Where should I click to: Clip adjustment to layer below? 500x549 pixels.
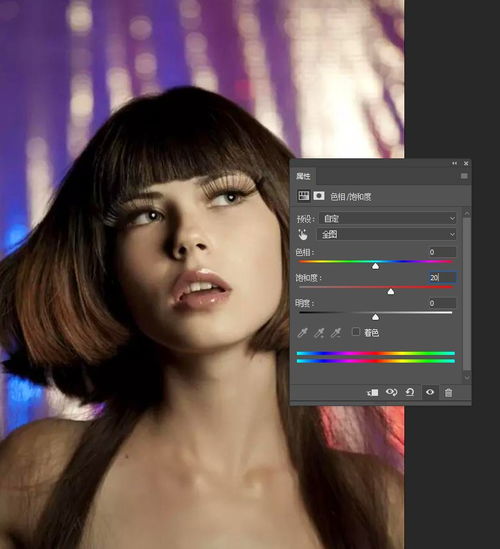[x=373, y=392]
